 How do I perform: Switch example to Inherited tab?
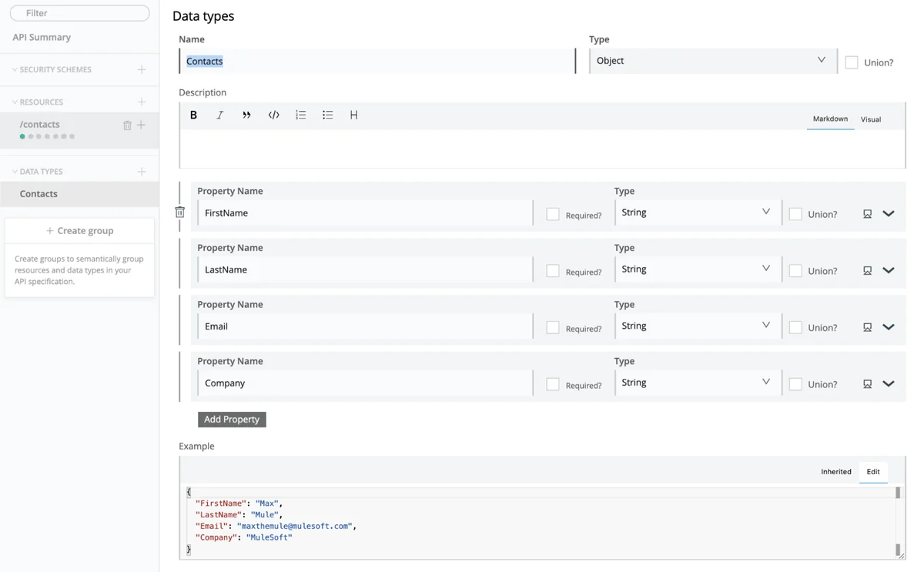[x=836, y=472]
